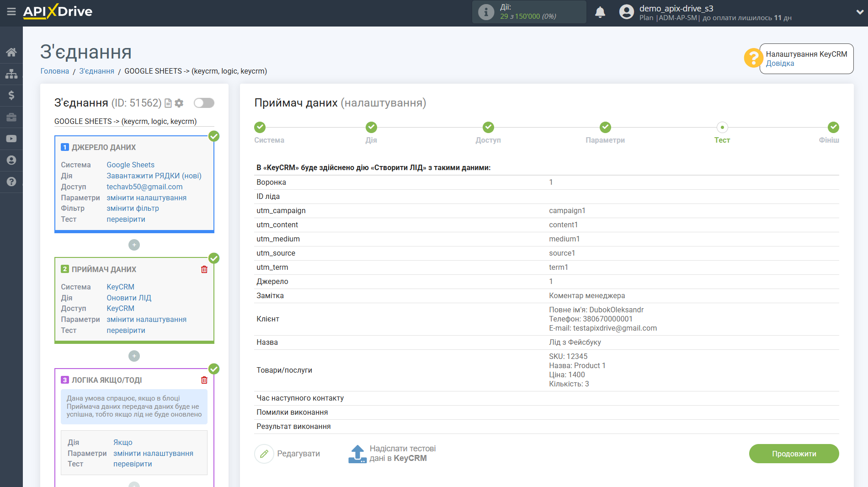Screen dimensions: 868x487
Task: Click the demo_apix-drive_s3 username
Action: [676, 8]
